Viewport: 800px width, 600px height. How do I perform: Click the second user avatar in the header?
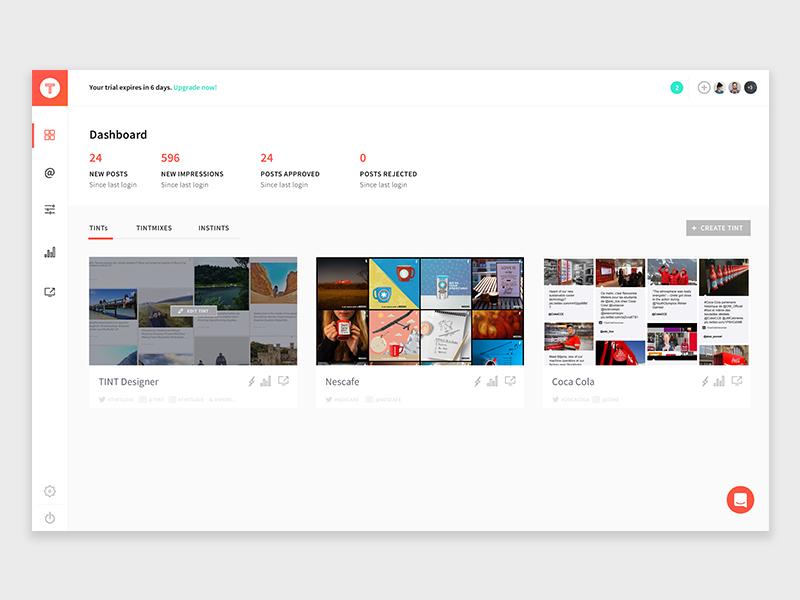735,88
